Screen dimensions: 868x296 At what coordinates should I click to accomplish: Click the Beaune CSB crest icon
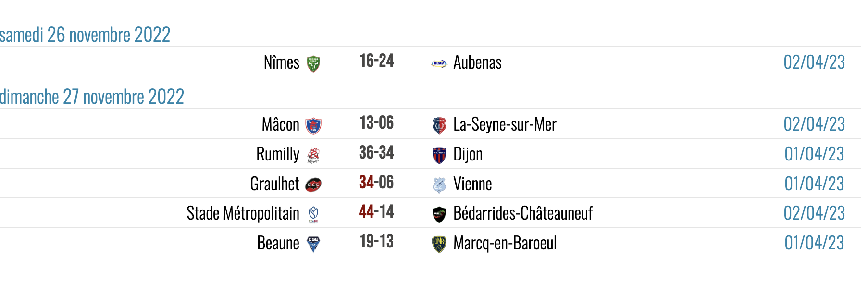click(x=313, y=244)
